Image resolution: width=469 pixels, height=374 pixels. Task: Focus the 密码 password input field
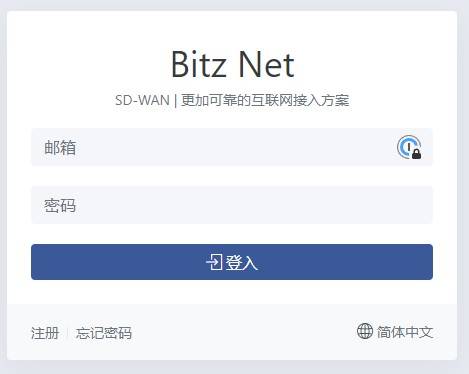232,205
